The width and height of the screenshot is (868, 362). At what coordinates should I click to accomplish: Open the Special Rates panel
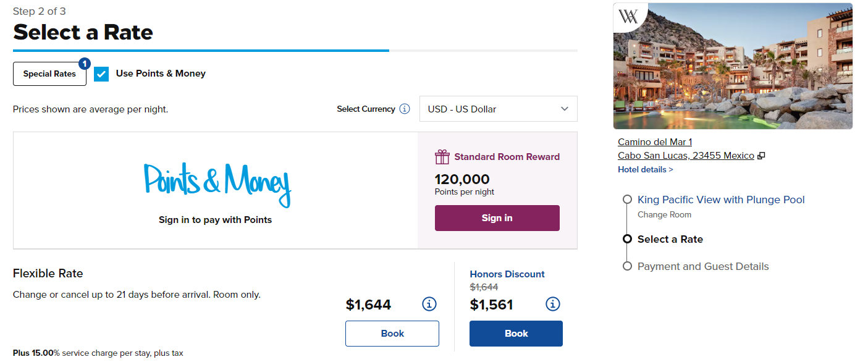49,74
